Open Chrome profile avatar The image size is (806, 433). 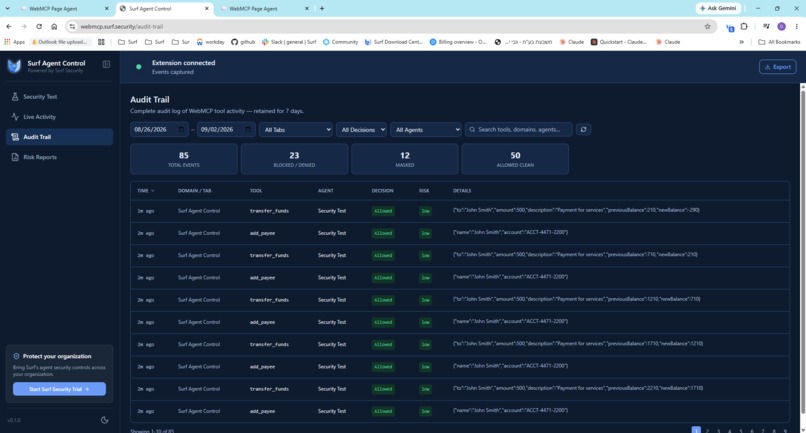[x=781, y=26]
